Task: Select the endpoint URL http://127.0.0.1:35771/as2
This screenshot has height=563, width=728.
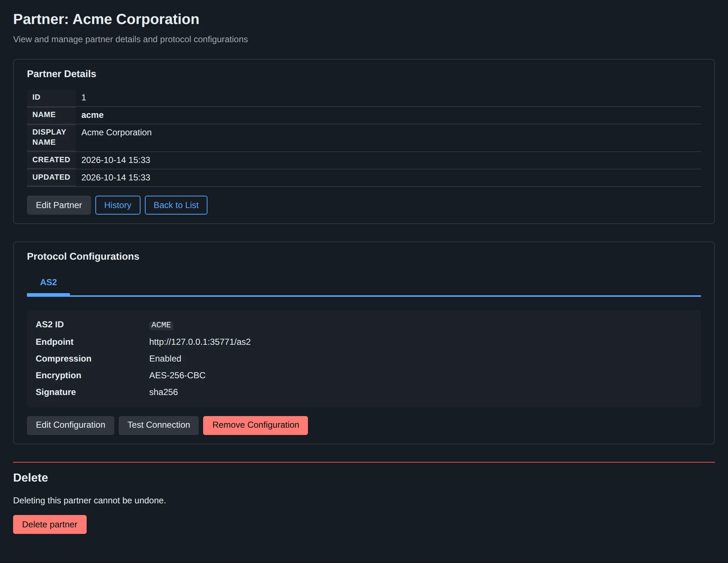Action: pos(200,342)
